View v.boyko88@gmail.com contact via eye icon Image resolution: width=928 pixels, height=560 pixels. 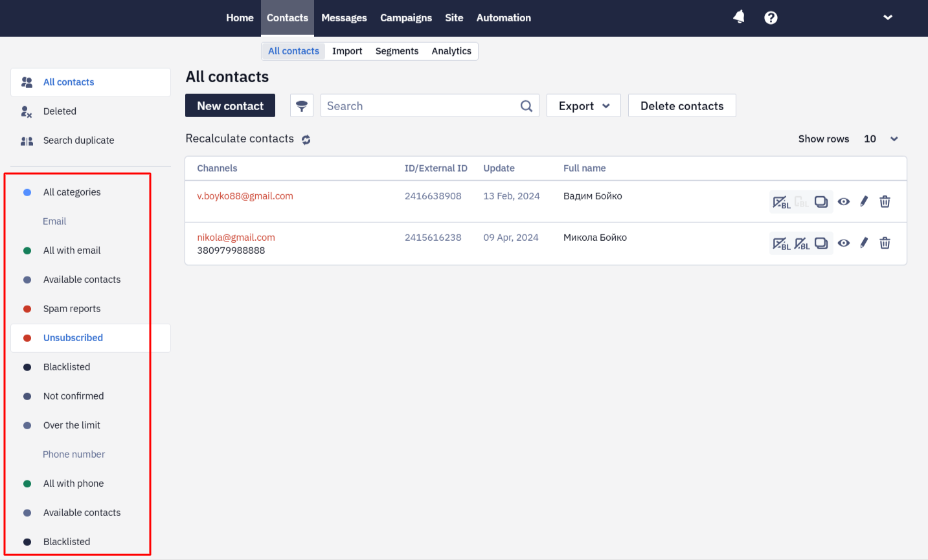click(843, 201)
